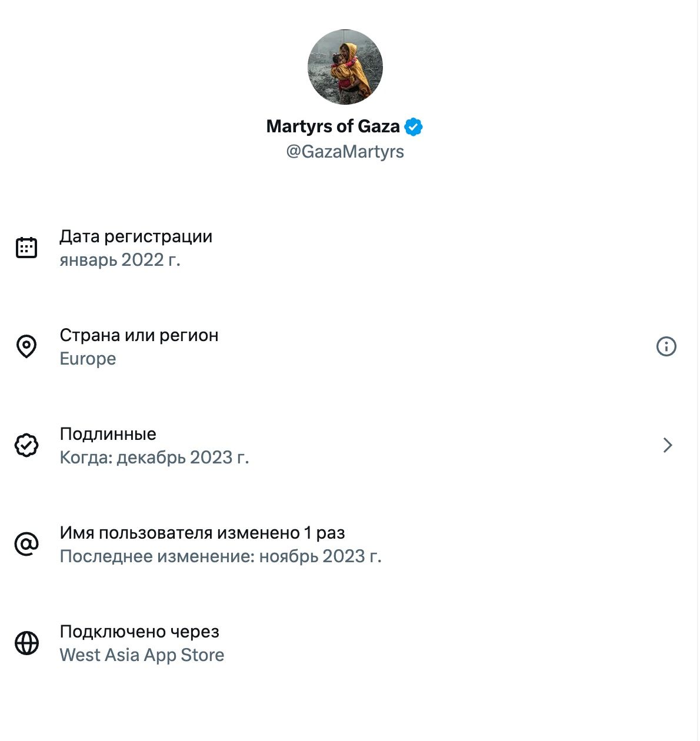Click the @GazaMartyrs handle
The image size is (700, 741).
click(x=345, y=152)
